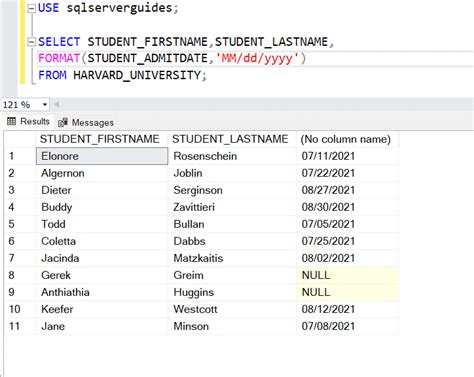Switch to the Results tab
Viewport: 474px width, 377px height.
point(28,121)
